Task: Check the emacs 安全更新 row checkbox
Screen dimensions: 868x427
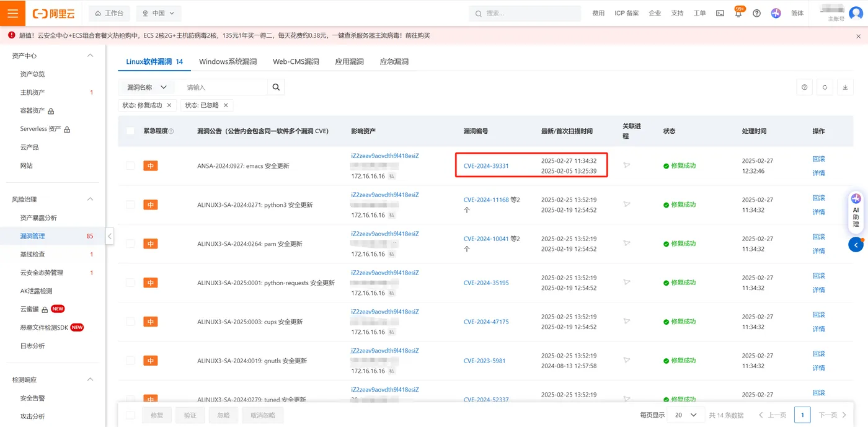Action: 130,165
